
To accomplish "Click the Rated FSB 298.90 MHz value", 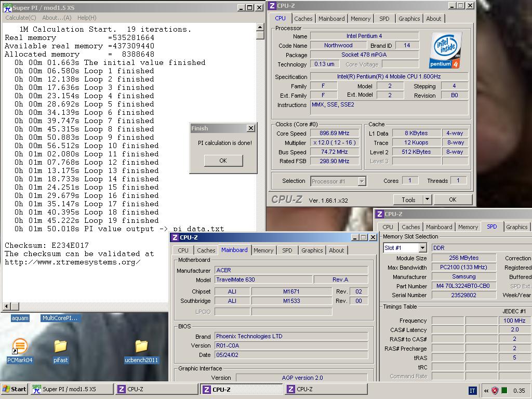I will coord(334,161).
